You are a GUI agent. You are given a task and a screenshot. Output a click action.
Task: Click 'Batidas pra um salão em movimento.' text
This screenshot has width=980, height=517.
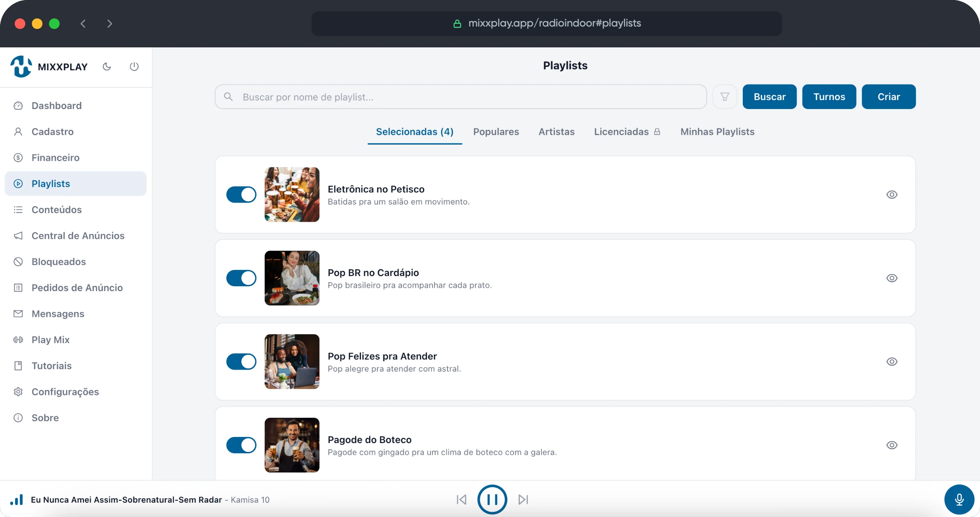click(x=399, y=202)
